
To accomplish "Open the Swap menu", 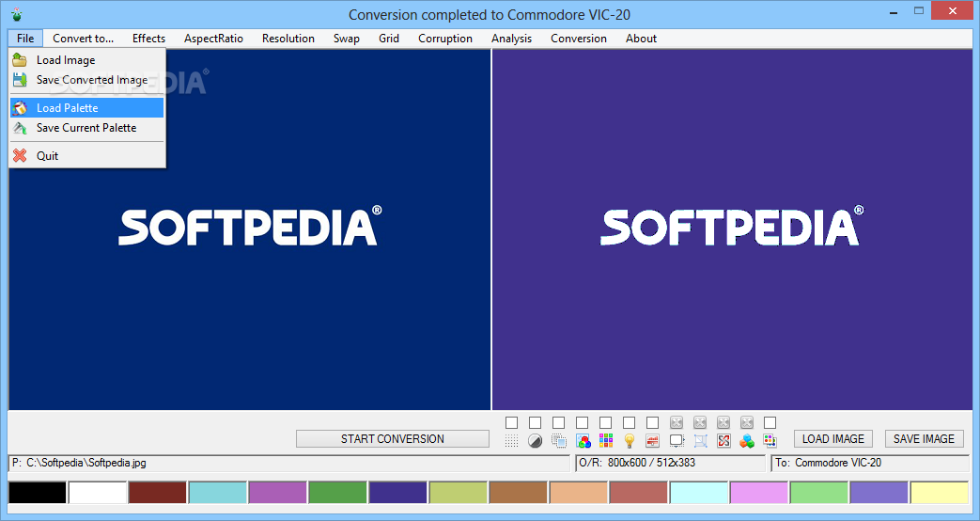I will pyautogui.click(x=347, y=39).
